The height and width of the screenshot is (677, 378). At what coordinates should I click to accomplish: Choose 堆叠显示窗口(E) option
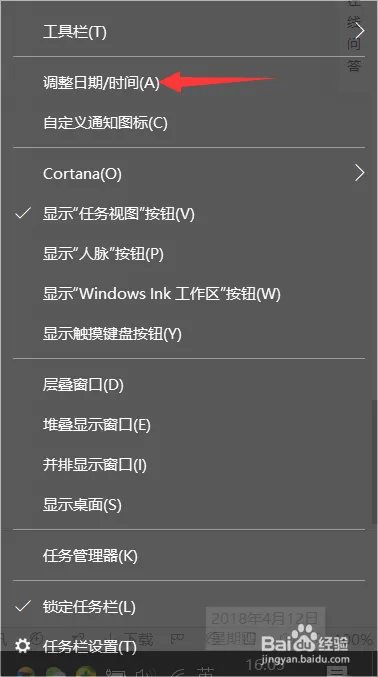[96, 425]
